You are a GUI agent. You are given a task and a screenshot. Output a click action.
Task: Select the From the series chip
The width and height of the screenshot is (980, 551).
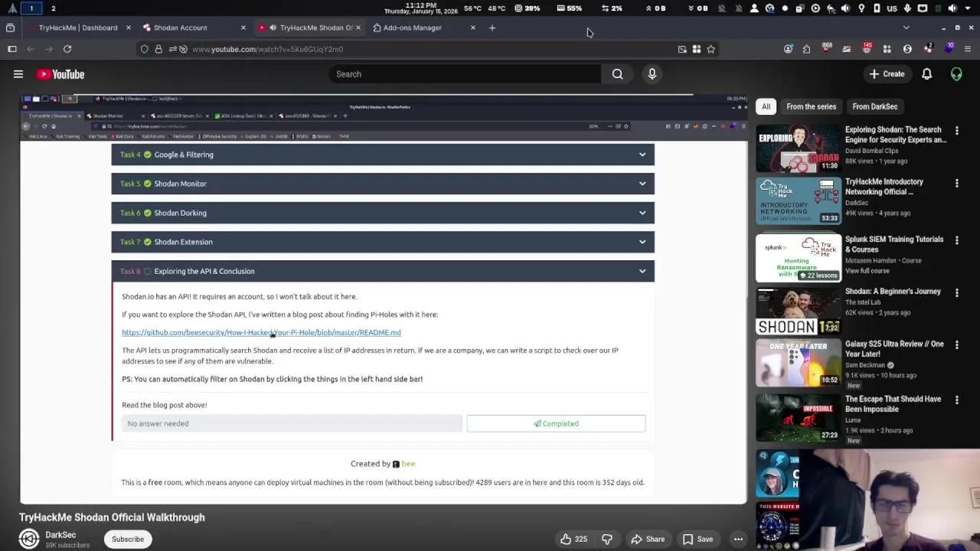tap(811, 106)
